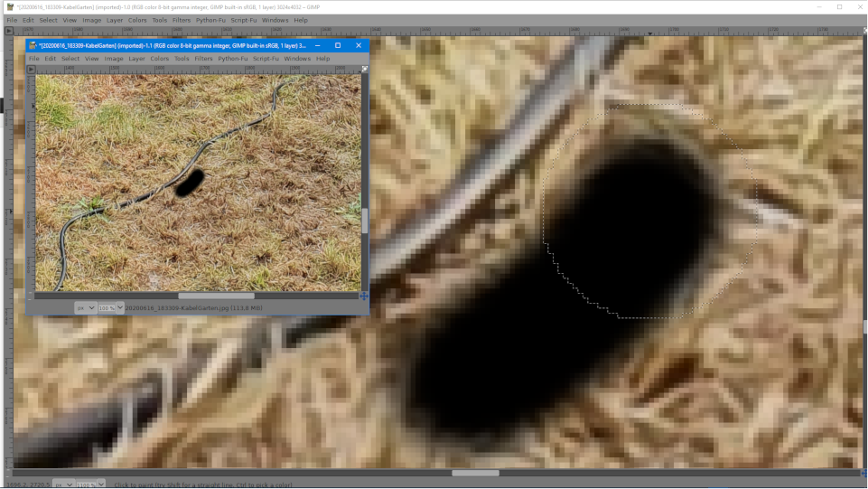Viewport: 868px width, 489px height.
Task: Open View menu in main window
Action: click(x=70, y=21)
